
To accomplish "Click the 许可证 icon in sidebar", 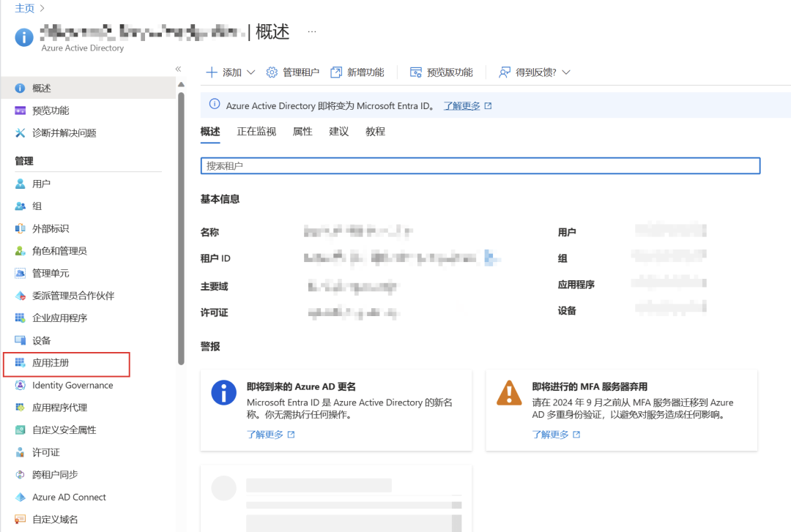I will (x=20, y=452).
